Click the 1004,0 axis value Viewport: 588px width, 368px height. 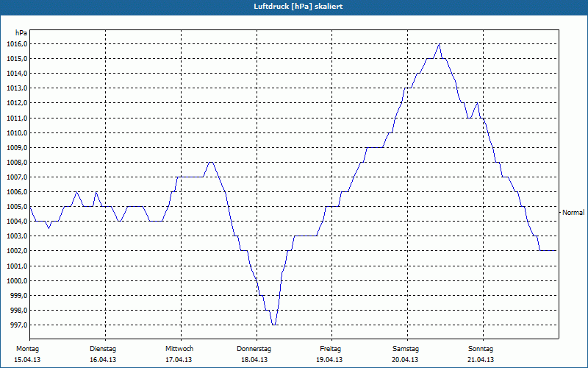point(17,222)
